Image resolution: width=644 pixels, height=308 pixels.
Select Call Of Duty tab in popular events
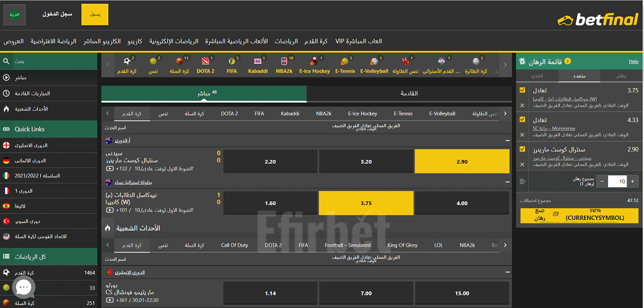235,245
